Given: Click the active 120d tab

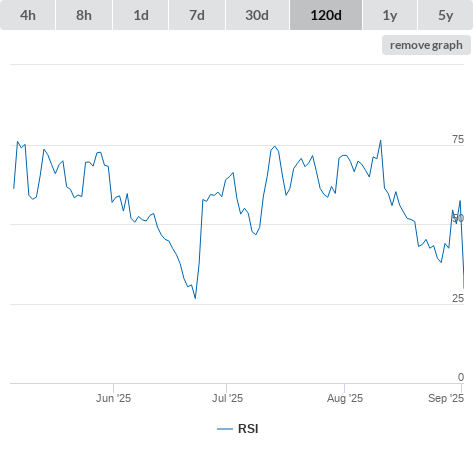Looking at the screenshot, I should 326,15.
